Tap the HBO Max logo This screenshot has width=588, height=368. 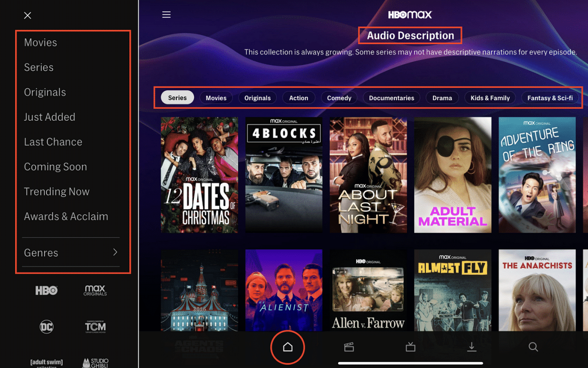(x=410, y=15)
